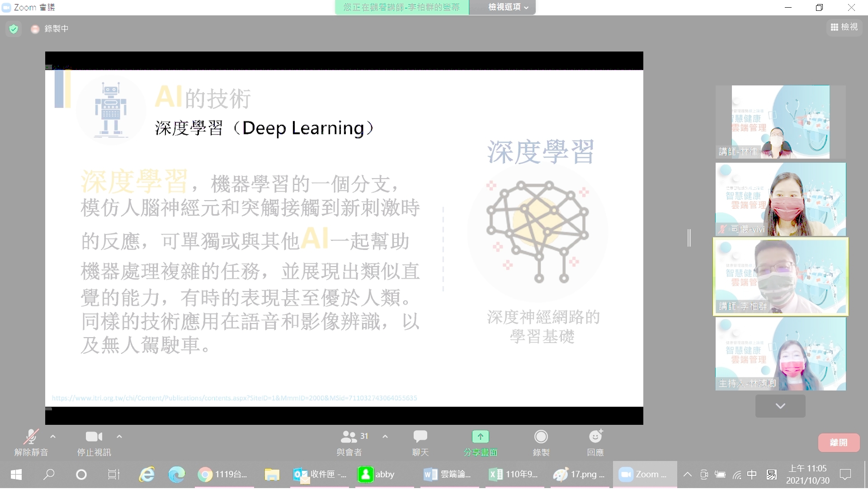Collapse video thumbnails with down chevron
Image resolution: width=868 pixels, height=489 pixels.
(x=780, y=406)
